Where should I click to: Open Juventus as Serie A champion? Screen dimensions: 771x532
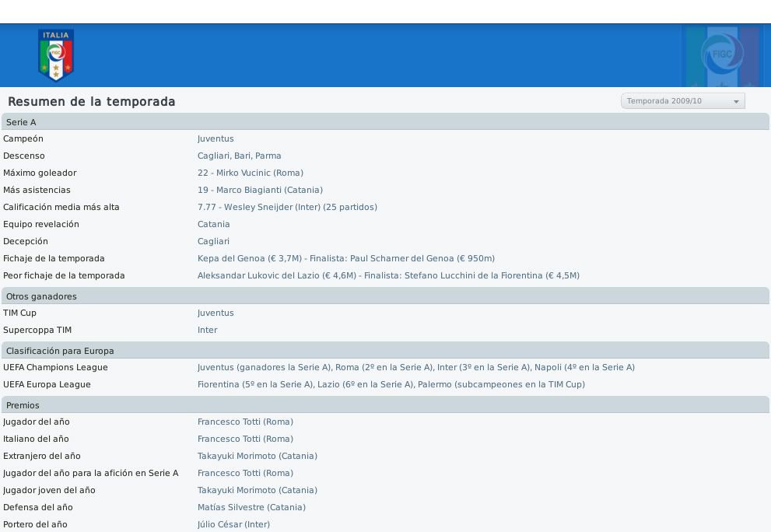tap(216, 138)
